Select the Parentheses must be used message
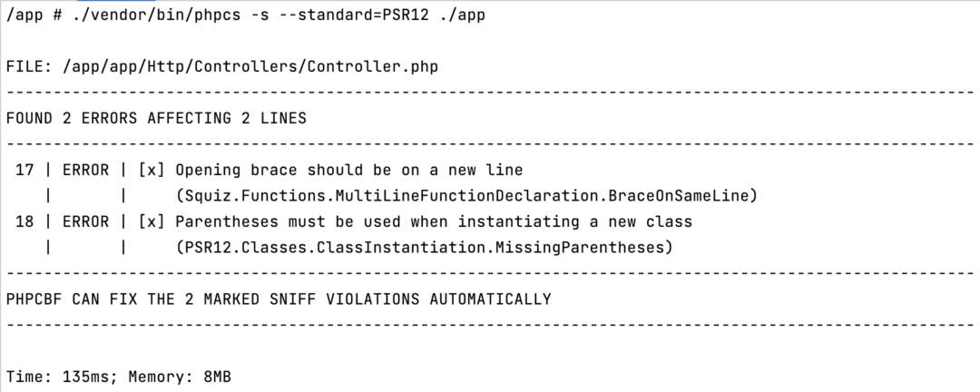Viewport: 980px width, 392px height. [x=433, y=221]
